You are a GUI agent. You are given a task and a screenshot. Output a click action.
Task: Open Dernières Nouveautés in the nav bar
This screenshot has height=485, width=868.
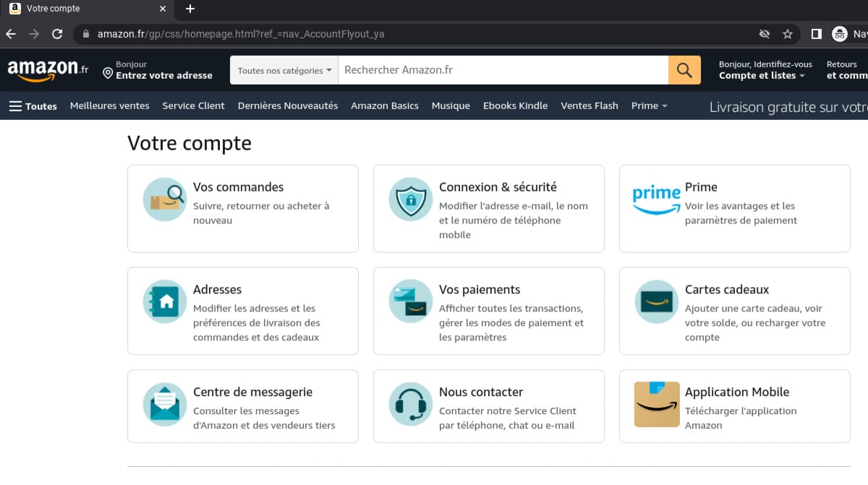pyautogui.click(x=288, y=106)
